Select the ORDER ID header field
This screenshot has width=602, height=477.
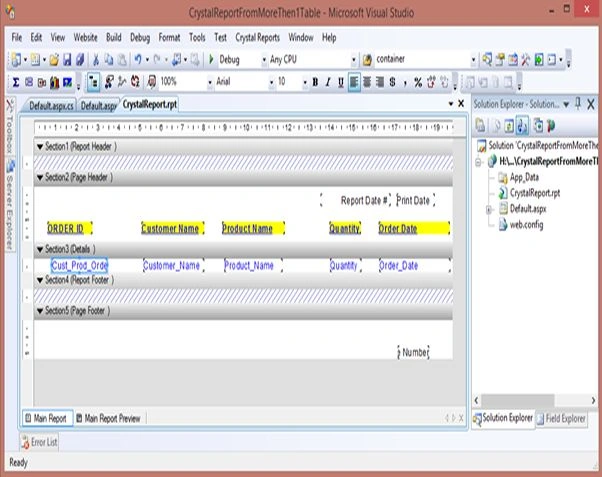(69, 229)
